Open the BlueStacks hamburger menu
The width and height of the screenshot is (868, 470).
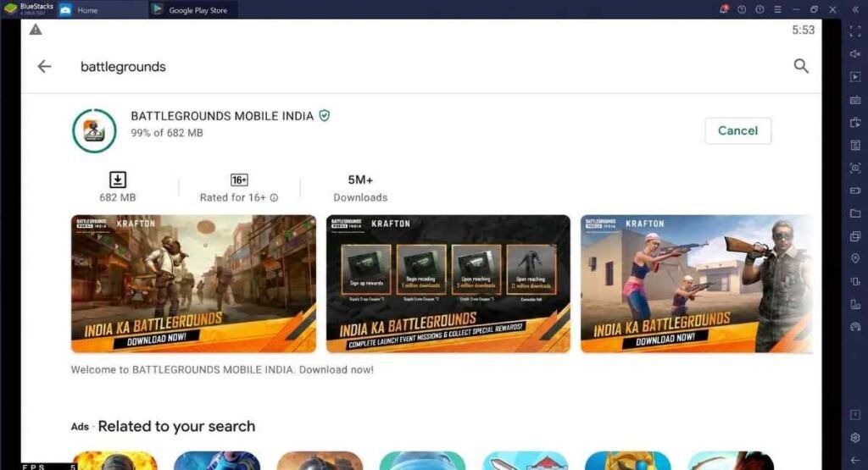click(x=778, y=9)
